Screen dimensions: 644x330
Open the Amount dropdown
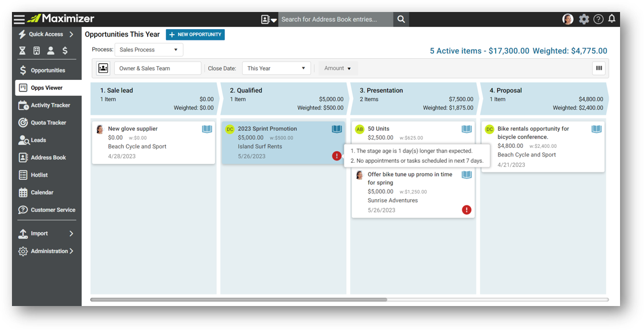point(338,68)
